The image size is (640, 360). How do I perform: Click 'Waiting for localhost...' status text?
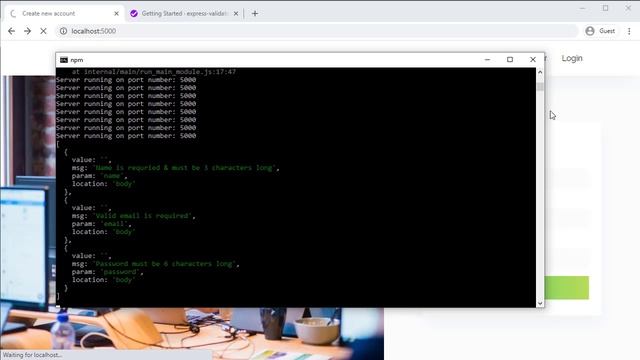pos(32,355)
